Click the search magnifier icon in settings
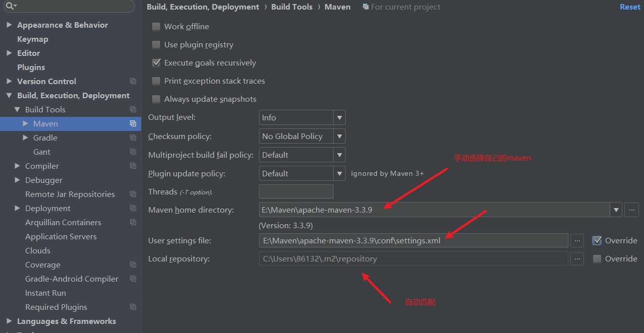This screenshot has width=644, height=333. tap(10, 6)
